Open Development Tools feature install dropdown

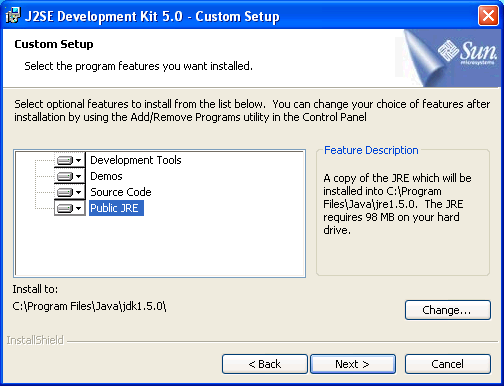(x=70, y=160)
